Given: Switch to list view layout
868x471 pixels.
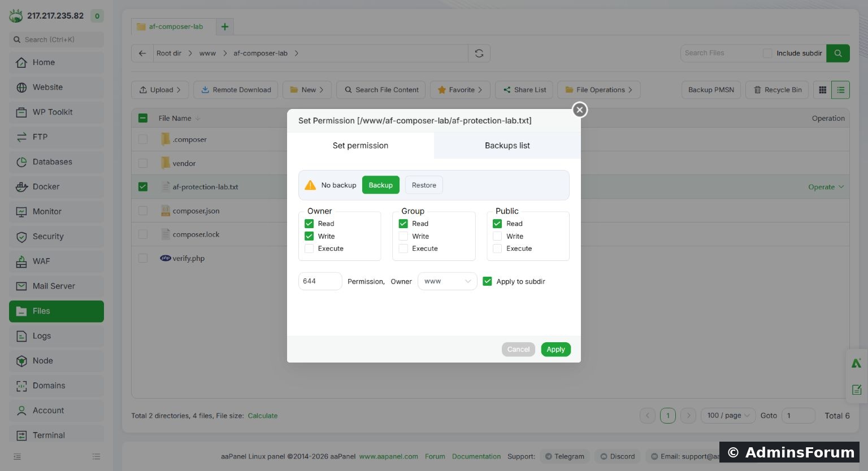Looking at the screenshot, I should point(841,90).
